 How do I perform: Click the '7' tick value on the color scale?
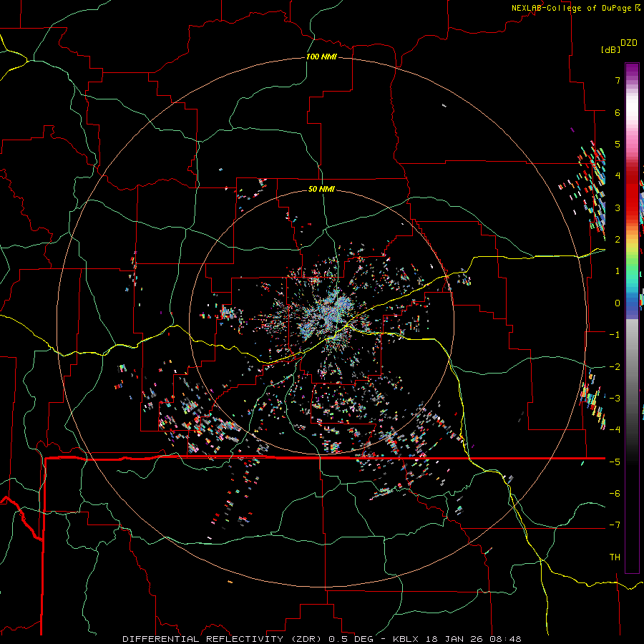coord(618,80)
